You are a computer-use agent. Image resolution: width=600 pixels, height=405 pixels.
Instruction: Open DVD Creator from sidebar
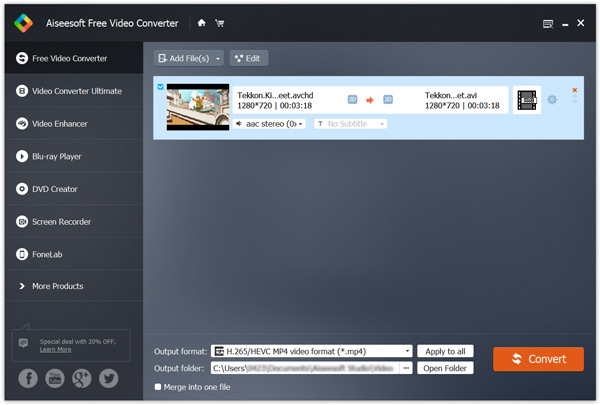pyautogui.click(x=74, y=189)
